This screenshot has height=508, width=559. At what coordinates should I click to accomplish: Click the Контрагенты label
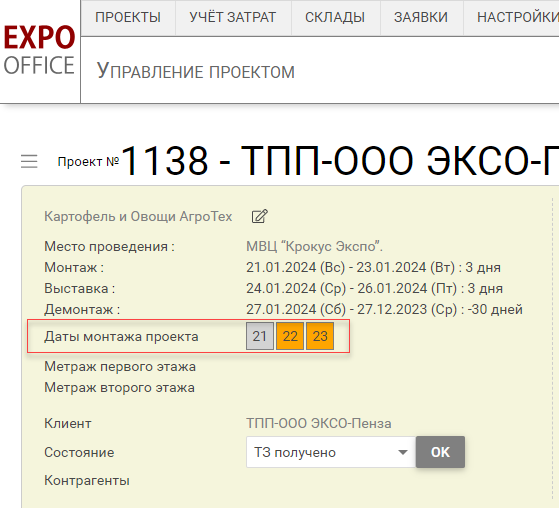(x=87, y=481)
